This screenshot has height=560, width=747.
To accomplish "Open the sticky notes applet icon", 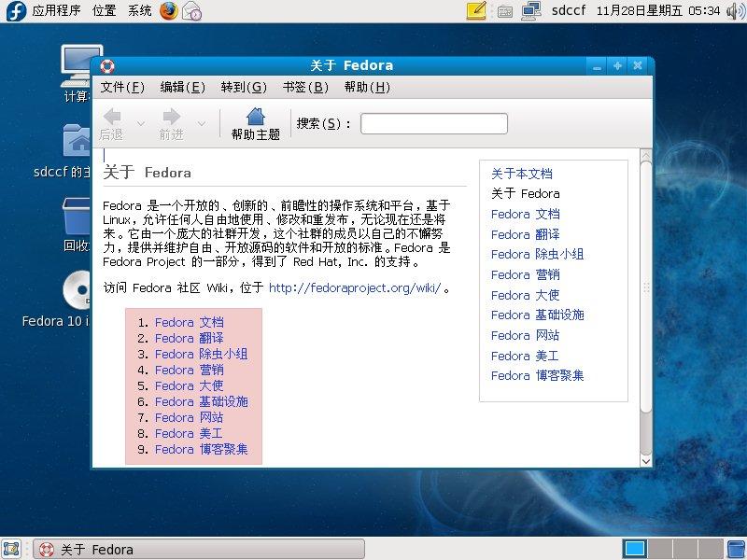I will pyautogui.click(x=476, y=11).
